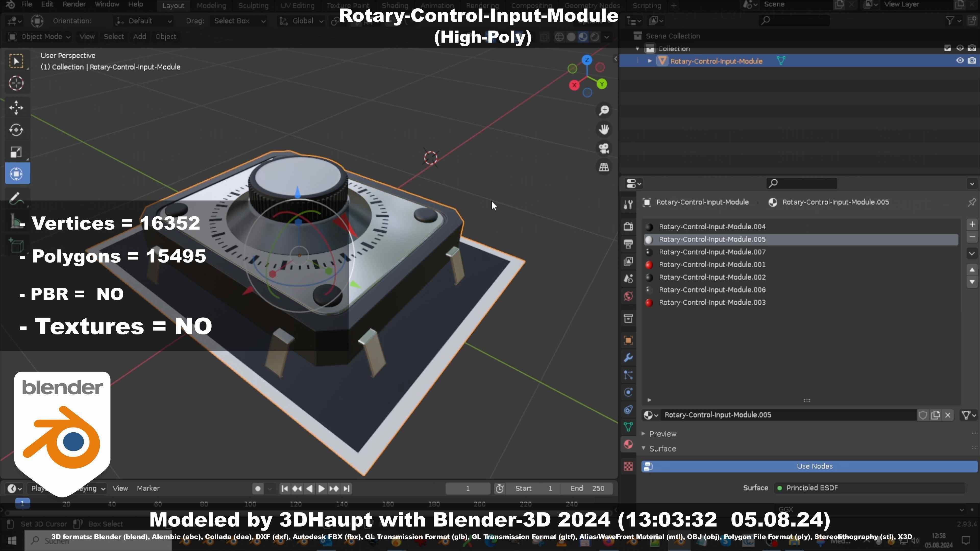Open the Texture properties tab

click(x=629, y=466)
